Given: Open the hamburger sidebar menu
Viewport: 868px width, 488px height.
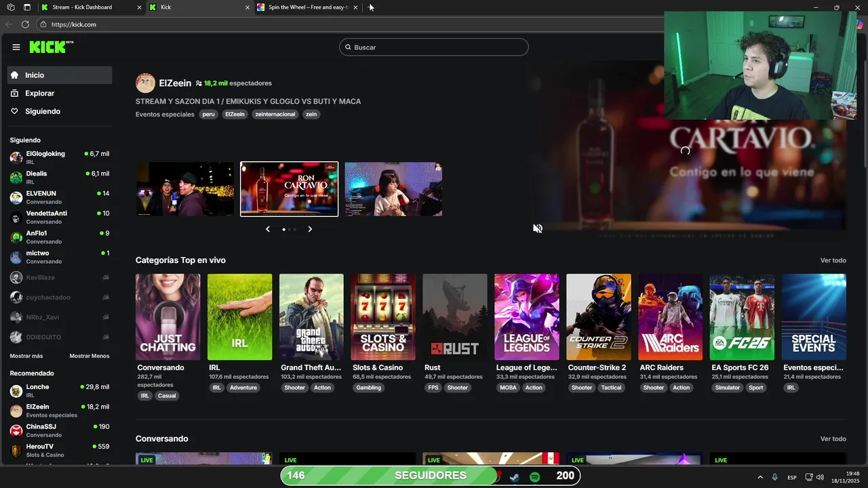Looking at the screenshot, I should [x=16, y=47].
